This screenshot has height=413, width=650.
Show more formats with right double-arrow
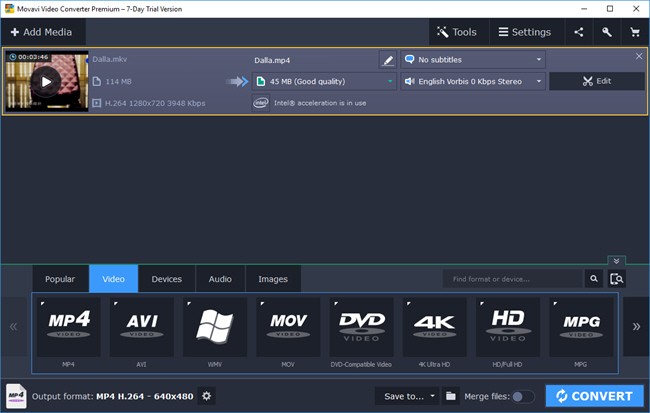click(x=636, y=327)
